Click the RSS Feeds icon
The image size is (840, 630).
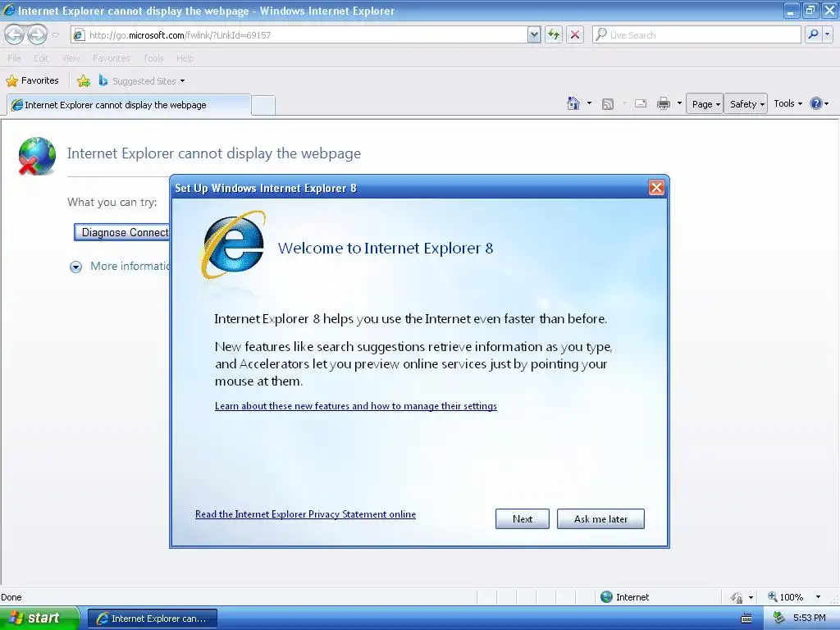608,104
